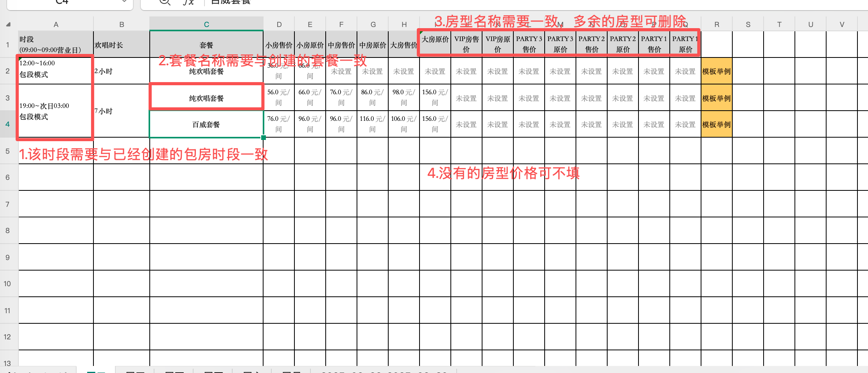Click the select-all corner triangle

tap(8, 25)
